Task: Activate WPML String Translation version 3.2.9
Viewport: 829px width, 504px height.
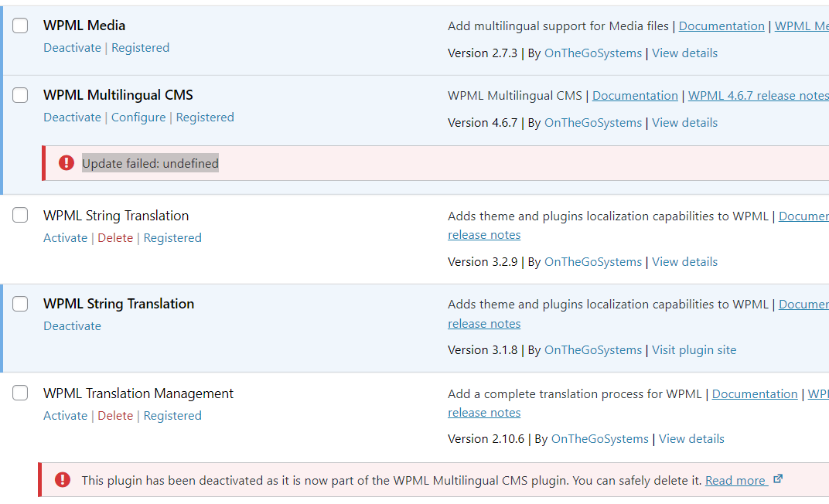Action: pyautogui.click(x=65, y=238)
